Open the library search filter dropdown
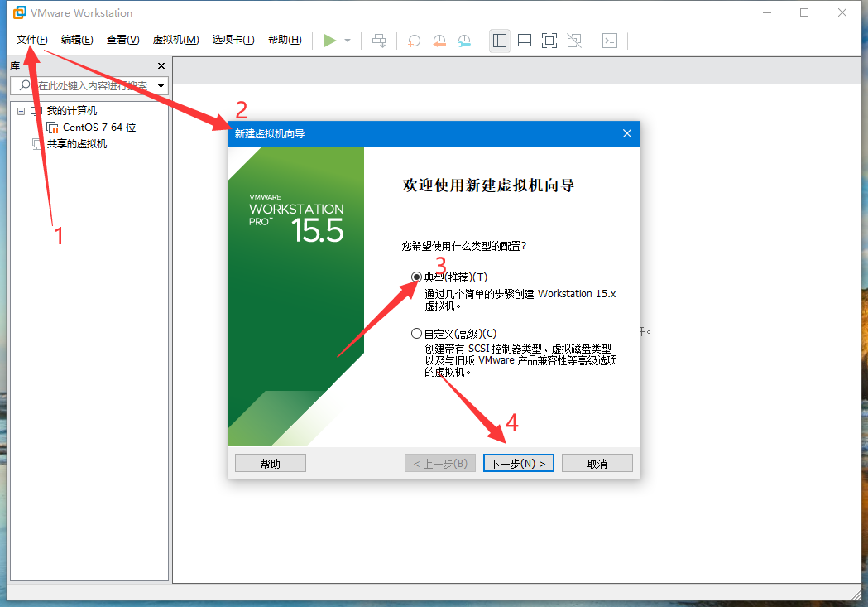The height and width of the screenshot is (607, 868). click(161, 85)
